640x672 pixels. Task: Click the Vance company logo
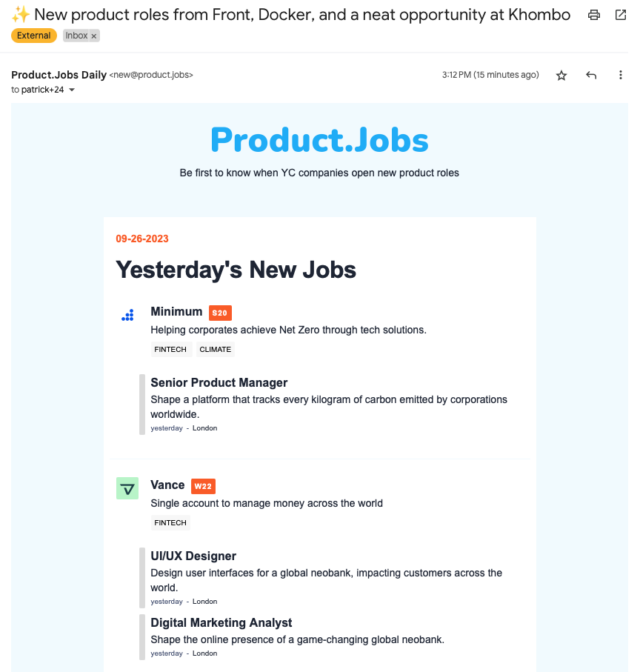[127, 488]
